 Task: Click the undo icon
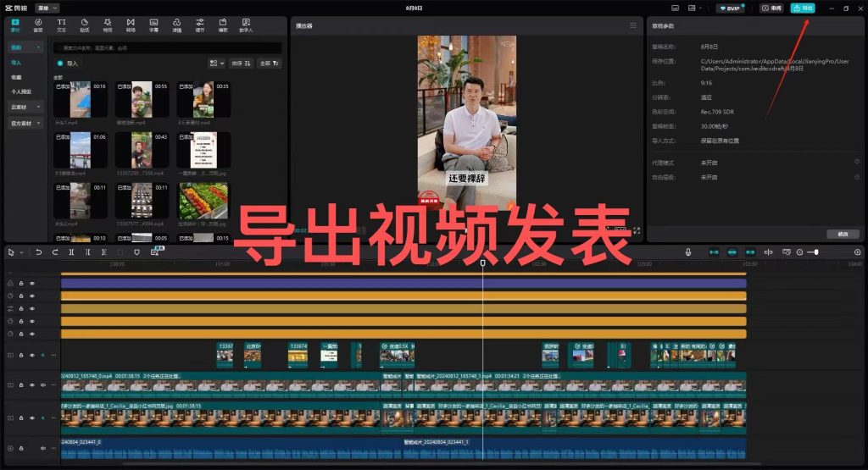(x=39, y=252)
